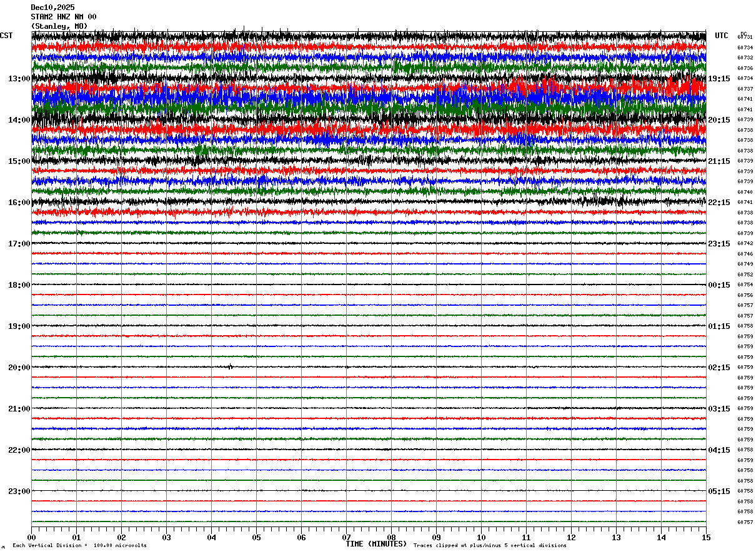This screenshot has width=756, height=554.
Task: Click the DC offset value 60740
Action: pos(745,192)
